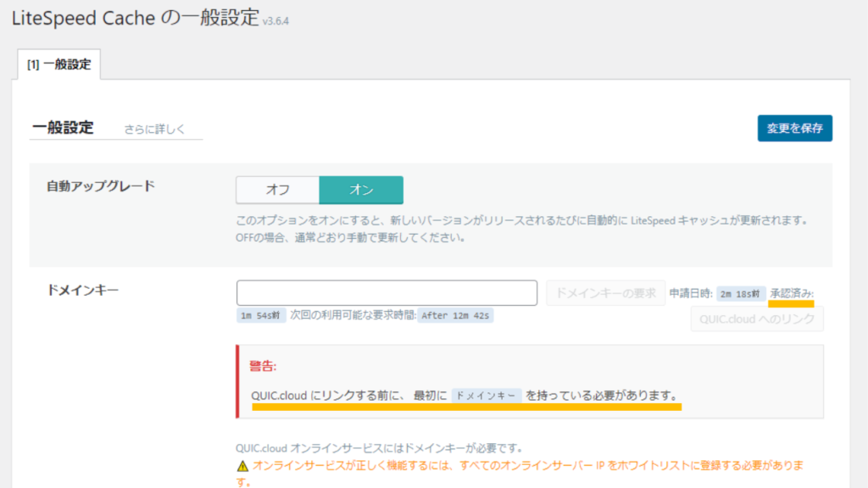Click the LiteSpeed Cache の一般設定 page title
This screenshot has height=488, width=868.
[x=136, y=18]
